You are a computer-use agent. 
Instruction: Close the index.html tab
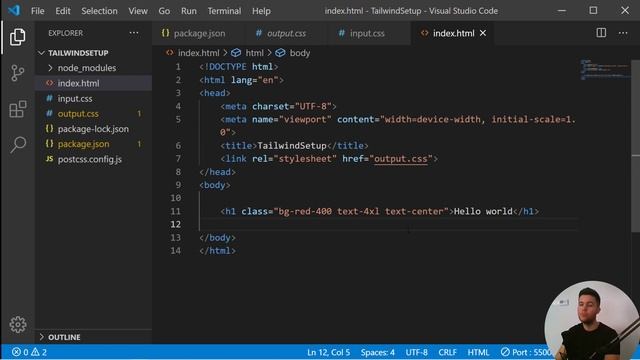point(483,33)
